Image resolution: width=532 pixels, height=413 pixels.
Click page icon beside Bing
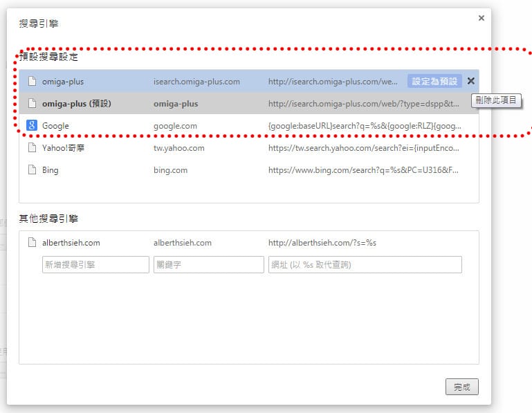pos(32,169)
